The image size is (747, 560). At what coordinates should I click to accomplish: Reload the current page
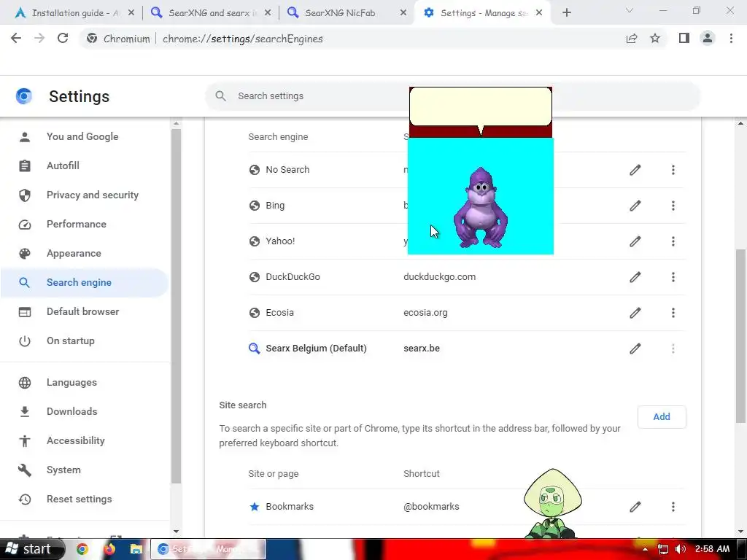[63, 39]
